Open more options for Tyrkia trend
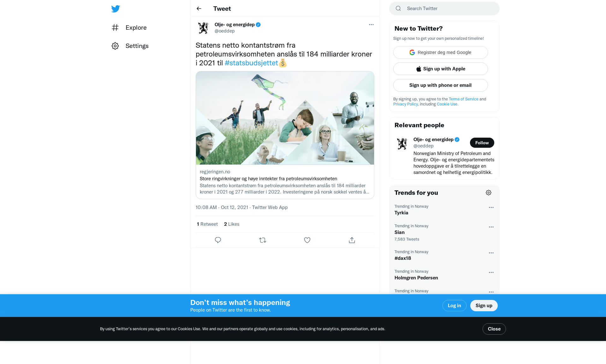This screenshot has height=364, width=606. pos(491,207)
